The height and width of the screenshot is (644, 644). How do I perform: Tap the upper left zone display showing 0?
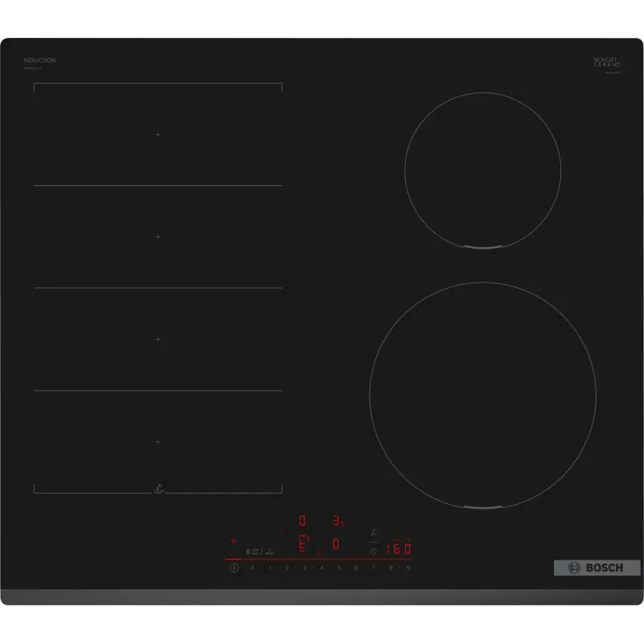pos(303,521)
